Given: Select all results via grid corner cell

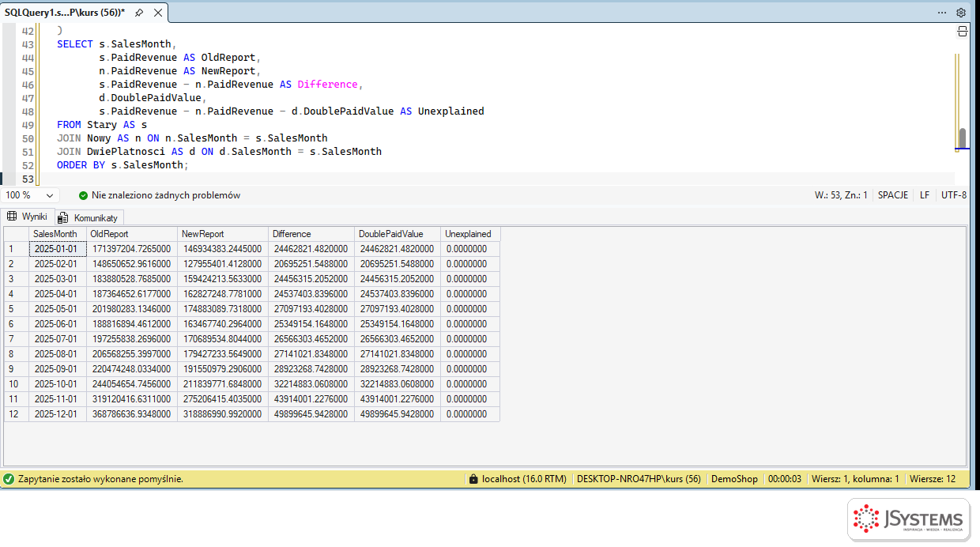Looking at the screenshot, I should [17, 234].
